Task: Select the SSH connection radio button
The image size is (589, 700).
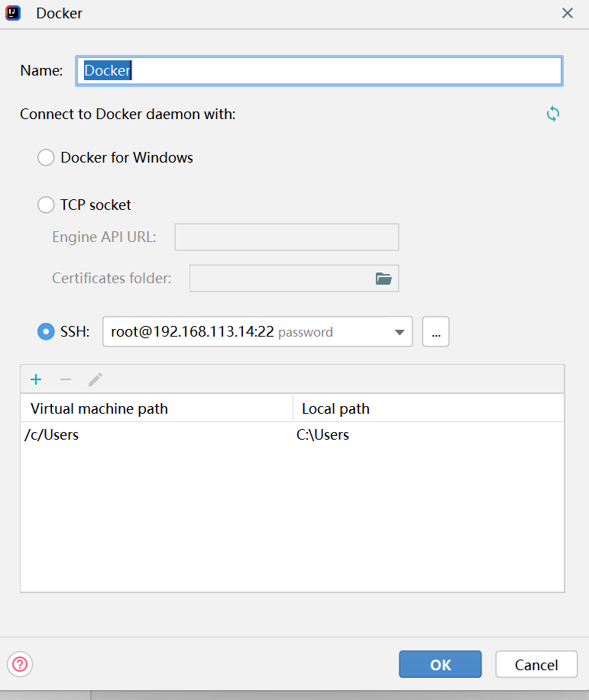Action: [x=47, y=332]
